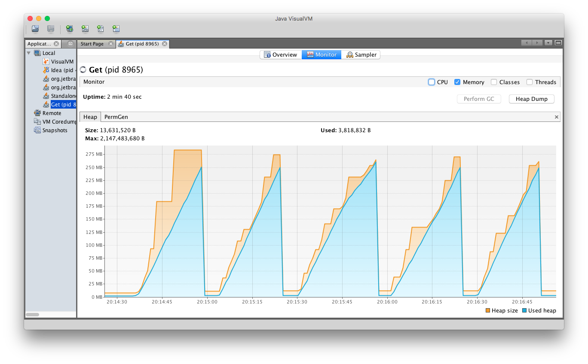Uncheck the Memory graph checkbox

click(457, 82)
